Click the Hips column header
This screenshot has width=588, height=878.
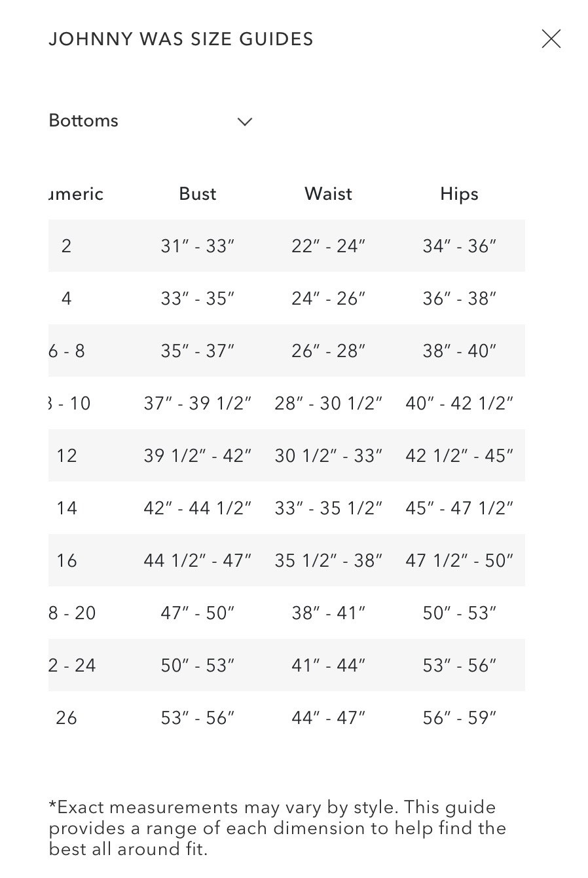(x=459, y=194)
